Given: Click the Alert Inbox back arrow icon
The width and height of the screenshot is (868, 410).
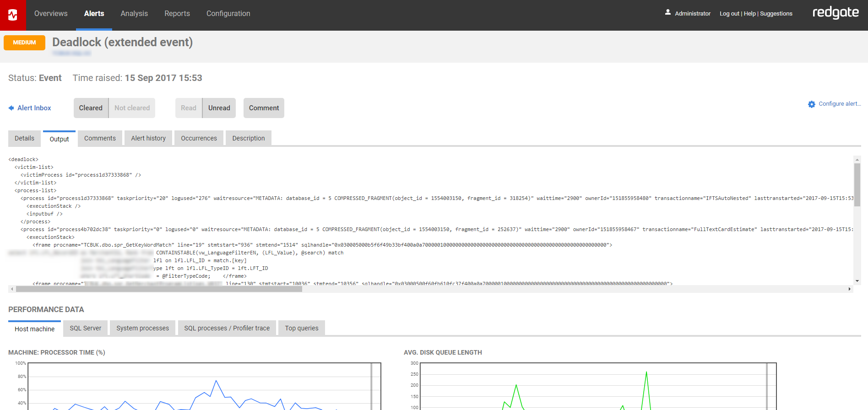Looking at the screenshot, I should click(x=11, y=108).
